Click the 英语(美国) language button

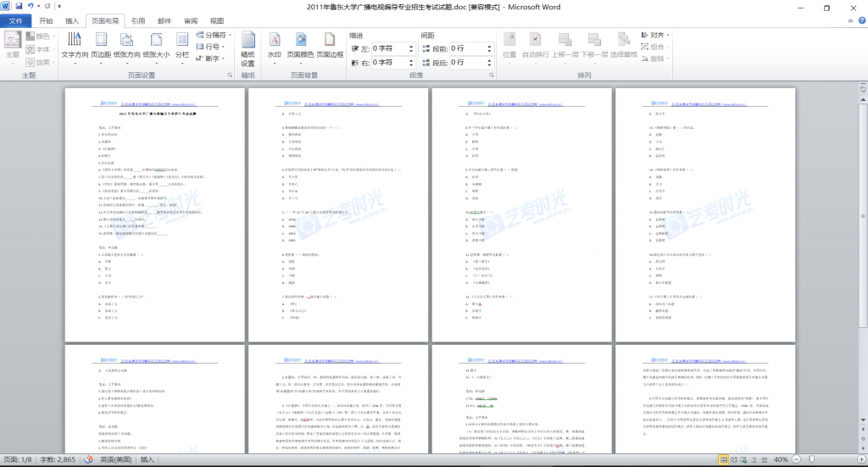click(115, 459)
